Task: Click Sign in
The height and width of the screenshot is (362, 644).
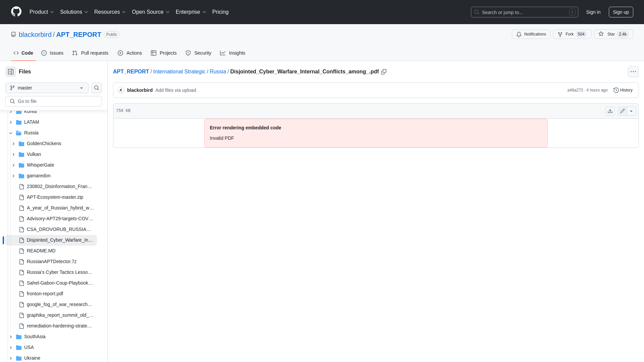Action: click(593, 12)
